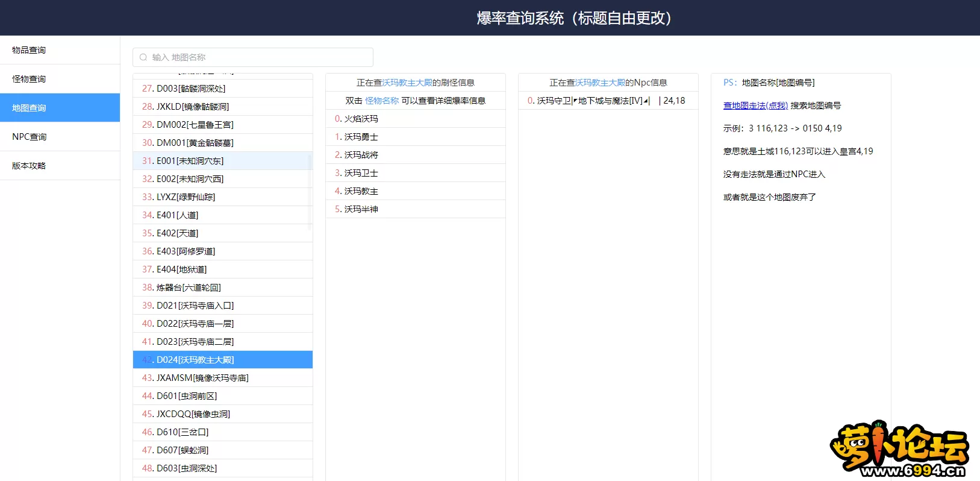This screenshot has height=481, width=980.
Task: Select map row 38. 炼器台[六道轮回]
Action: pyautogui.click(x=223, y=288)
